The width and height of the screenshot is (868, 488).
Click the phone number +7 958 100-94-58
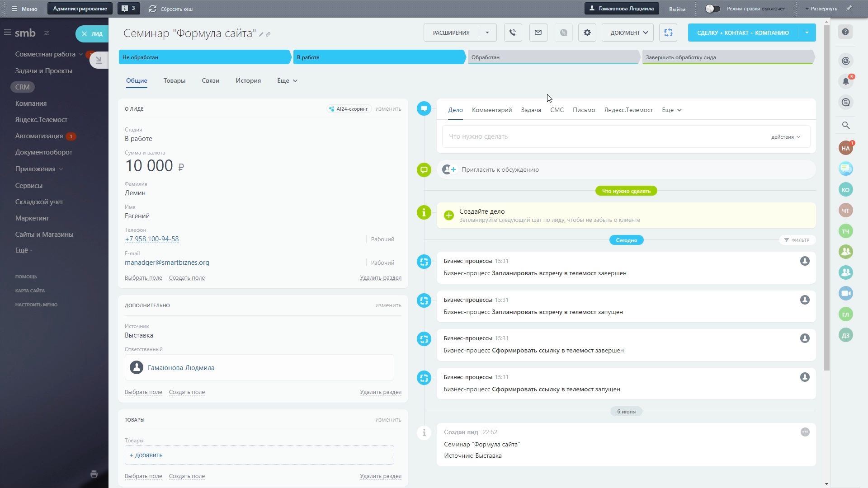[x=152, y=239]
